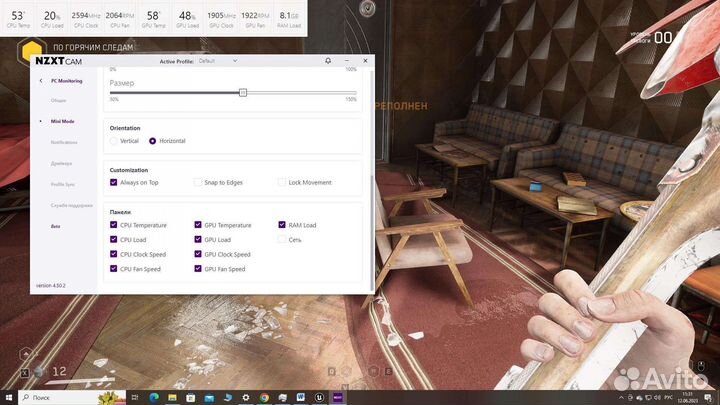
Task: Open Profile Sync in the sidebar
Action: click(63, 184)
